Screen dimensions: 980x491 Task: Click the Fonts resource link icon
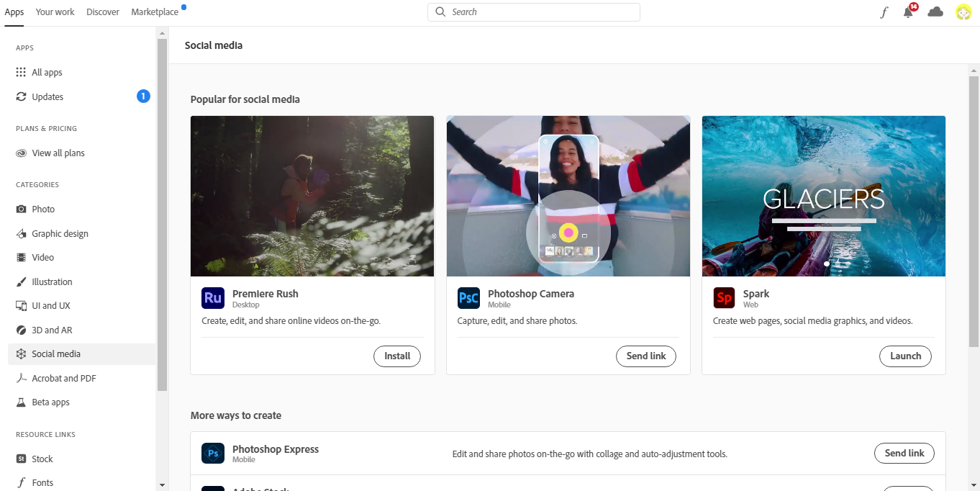[22, 482]
